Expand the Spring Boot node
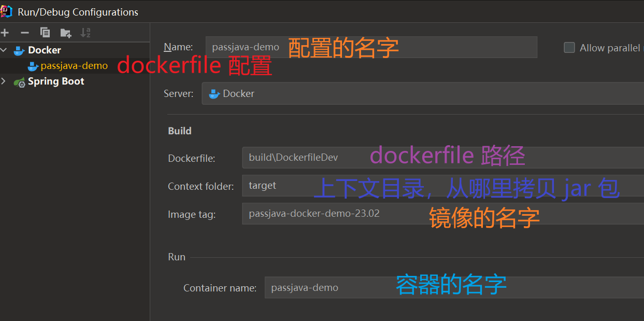The height and width of the screenshot is (321, 644). pyautogui.click(x=5, y=81)
